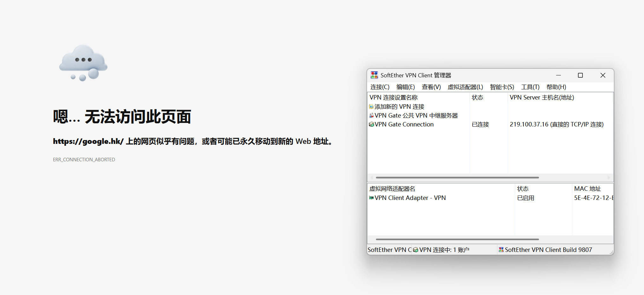Select the VPN Client Adapter - VPN row
Image resolution: width=644 pixels, height=295 pixels.
tap(410, 198)
